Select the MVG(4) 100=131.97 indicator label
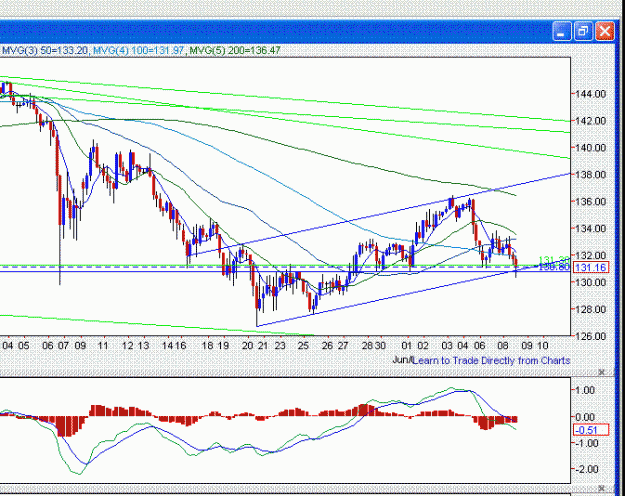This screenshot has width=625, height=496. click(x=138, y=51)
